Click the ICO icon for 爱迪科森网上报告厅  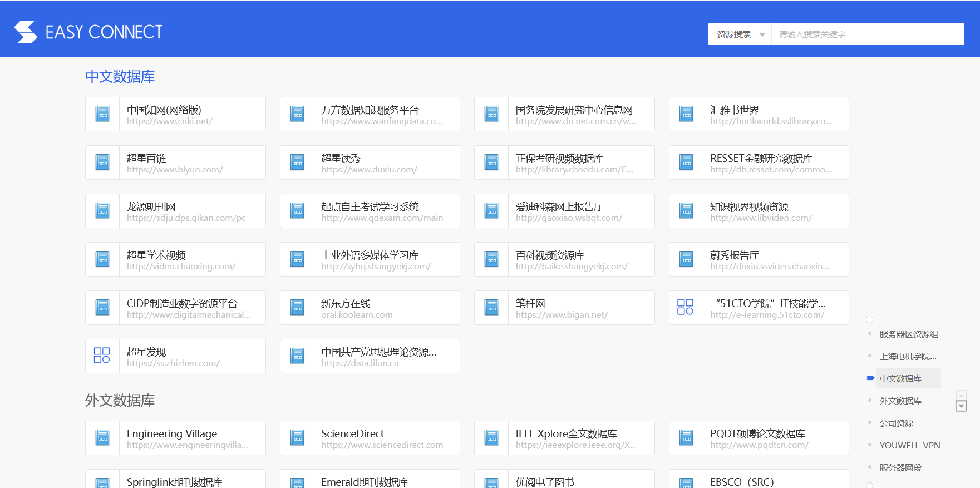tap(492, 211)
